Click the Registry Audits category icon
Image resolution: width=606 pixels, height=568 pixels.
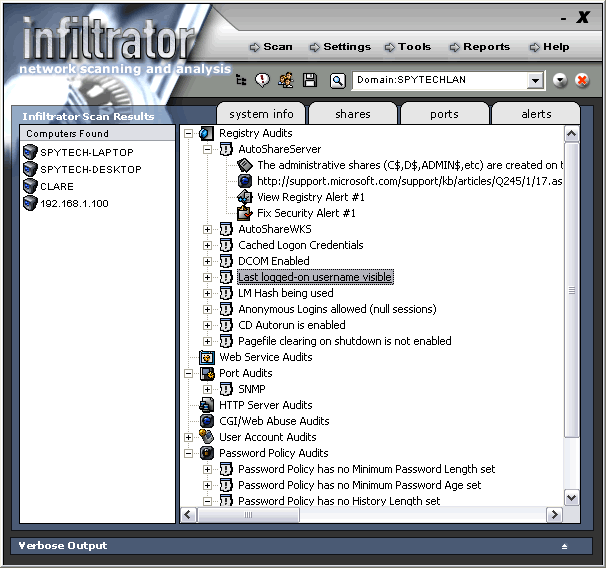(206, 133)
